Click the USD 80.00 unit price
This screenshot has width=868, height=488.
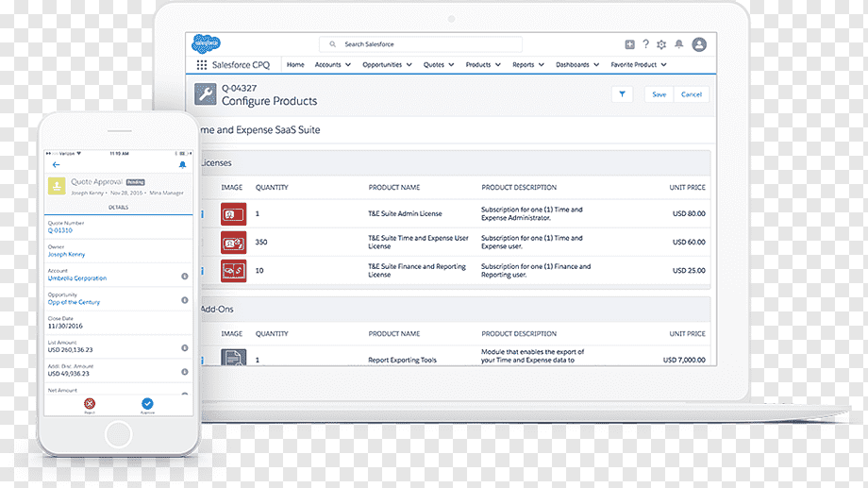689,214
